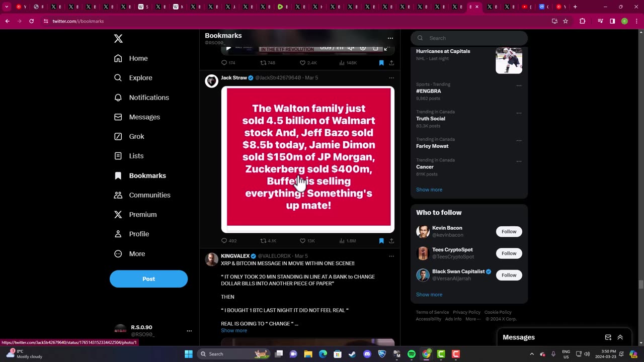Open Windows Start button

[x=189, y=354]
